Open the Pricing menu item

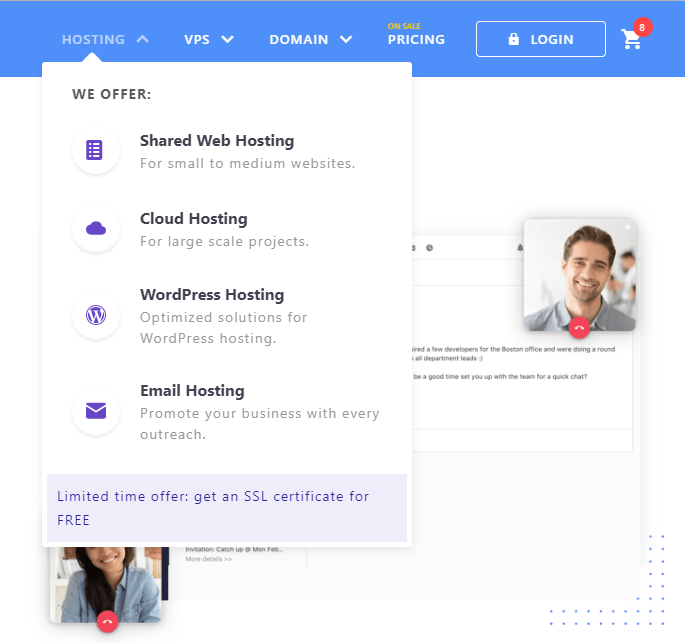[416, 40]
